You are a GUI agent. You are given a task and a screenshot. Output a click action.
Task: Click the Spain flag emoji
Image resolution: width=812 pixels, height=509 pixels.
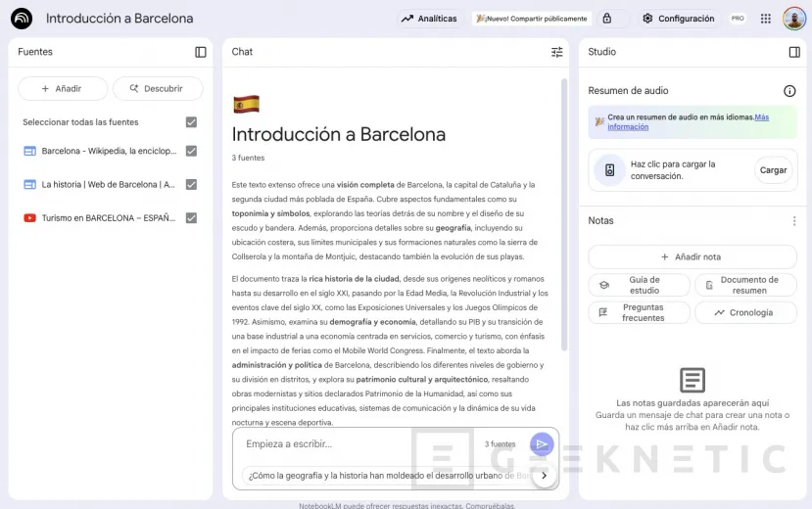[246, 104]
